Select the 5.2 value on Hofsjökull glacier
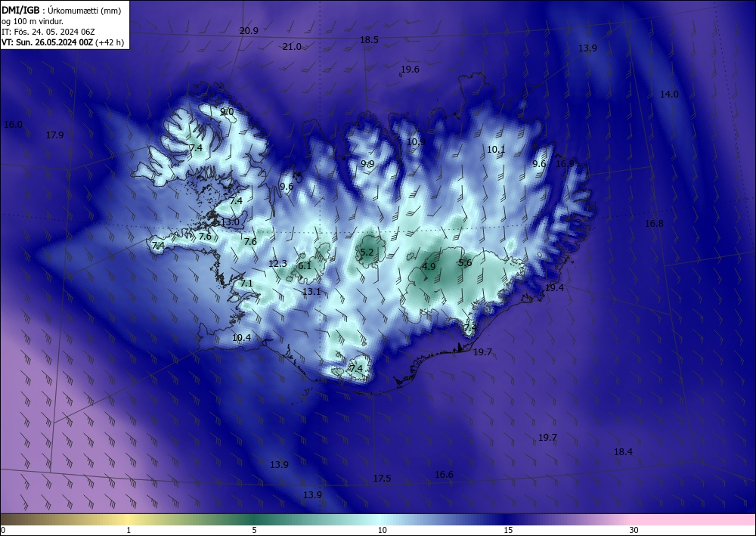The image size is (756, 536). (x=367, y=253)
